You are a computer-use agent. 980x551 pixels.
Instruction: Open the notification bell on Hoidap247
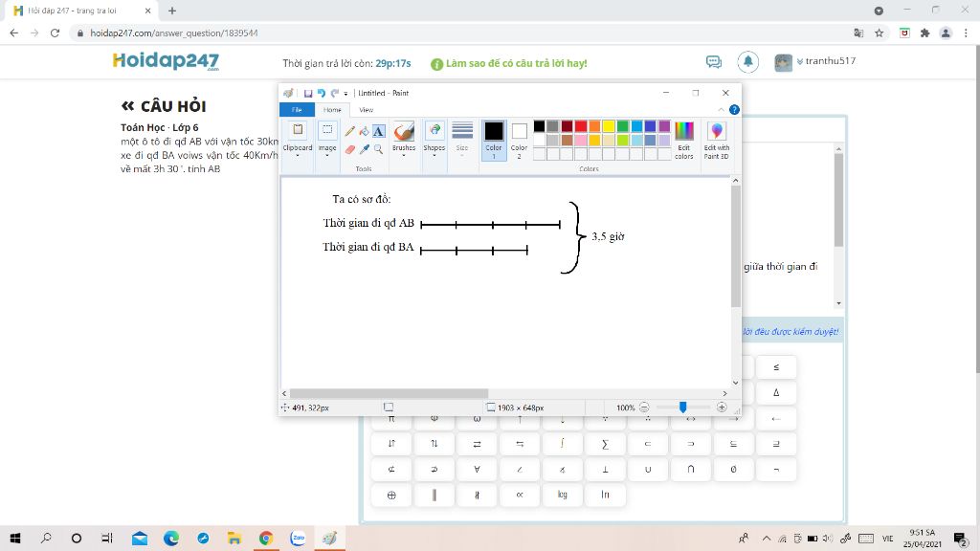(x=748, y=61)
